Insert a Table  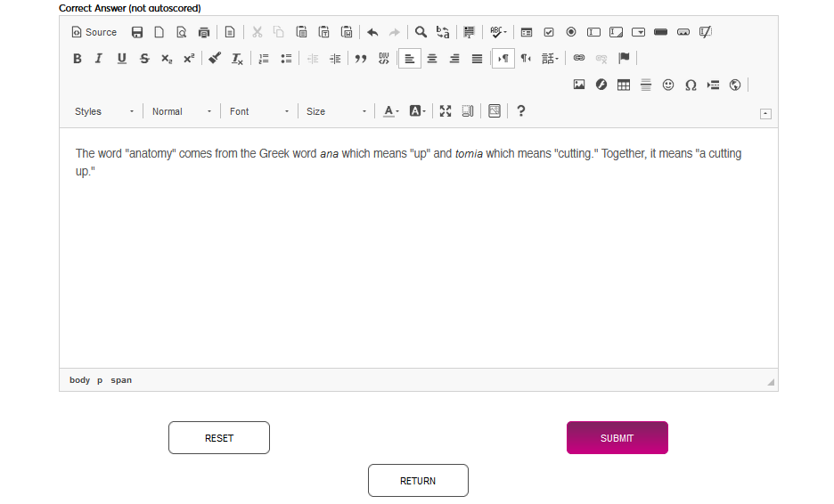[x=624, y=85]
